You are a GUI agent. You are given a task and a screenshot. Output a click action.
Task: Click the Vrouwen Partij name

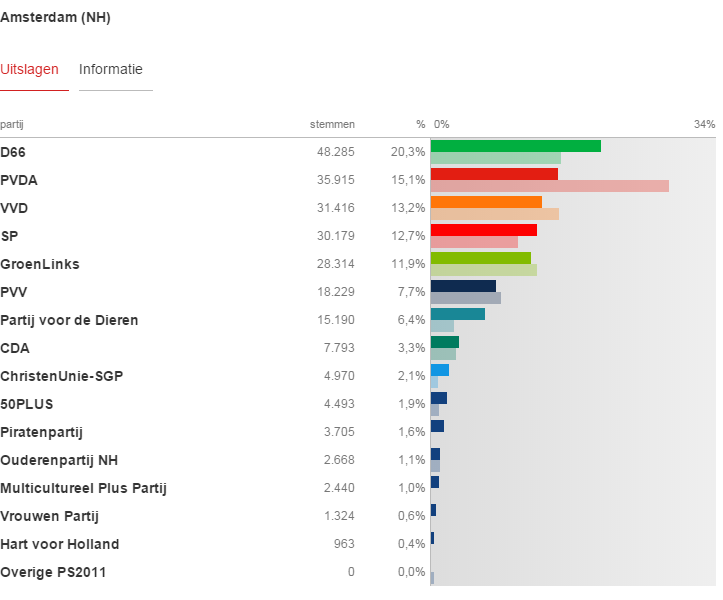pos(49,517)
